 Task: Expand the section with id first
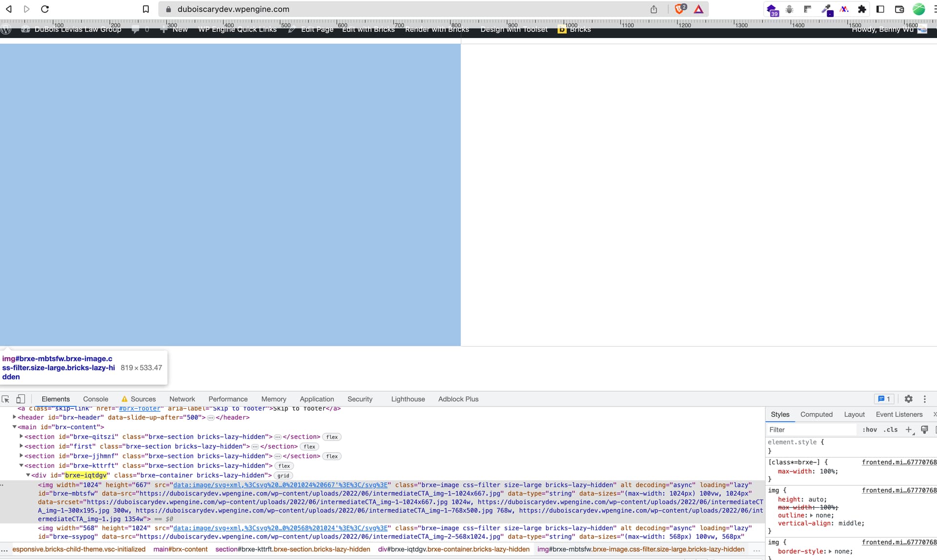point(21,446)
